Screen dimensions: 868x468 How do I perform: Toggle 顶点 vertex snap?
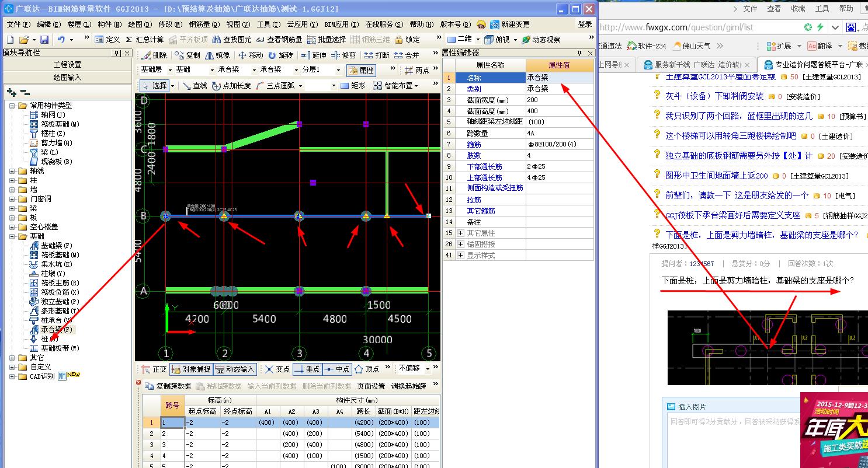point(367,369)
